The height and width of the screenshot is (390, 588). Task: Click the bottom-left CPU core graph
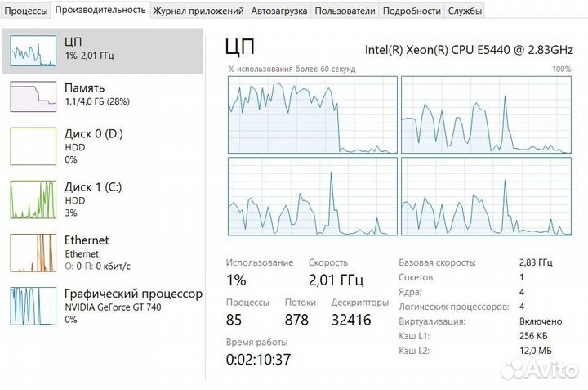312,195
